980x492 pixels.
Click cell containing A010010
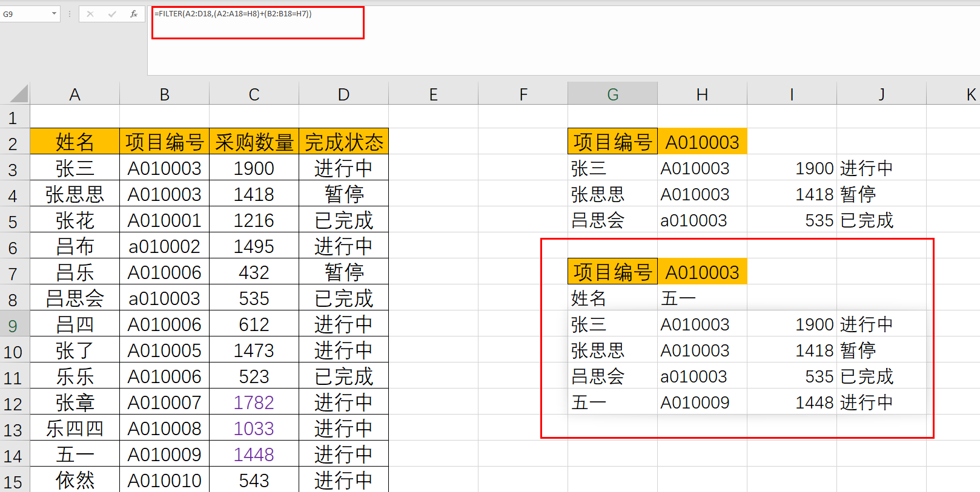coord(164,481)
